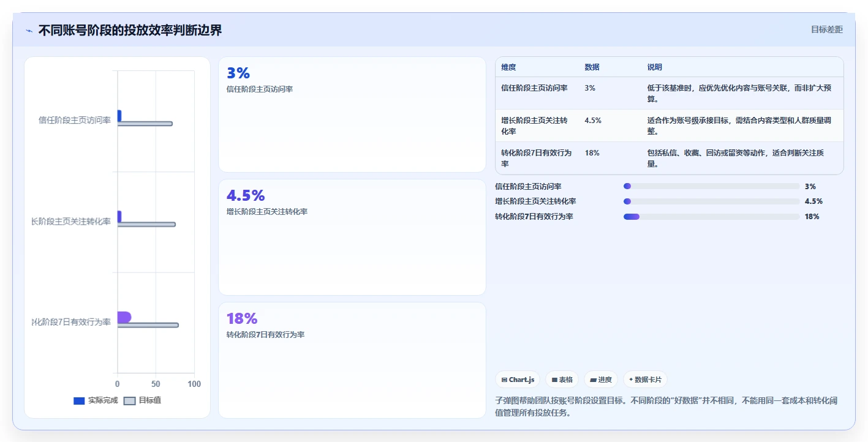Click table cell 增长阶段主页关注转化率
The width and height of the screenshot is (868, 442).
534,125
